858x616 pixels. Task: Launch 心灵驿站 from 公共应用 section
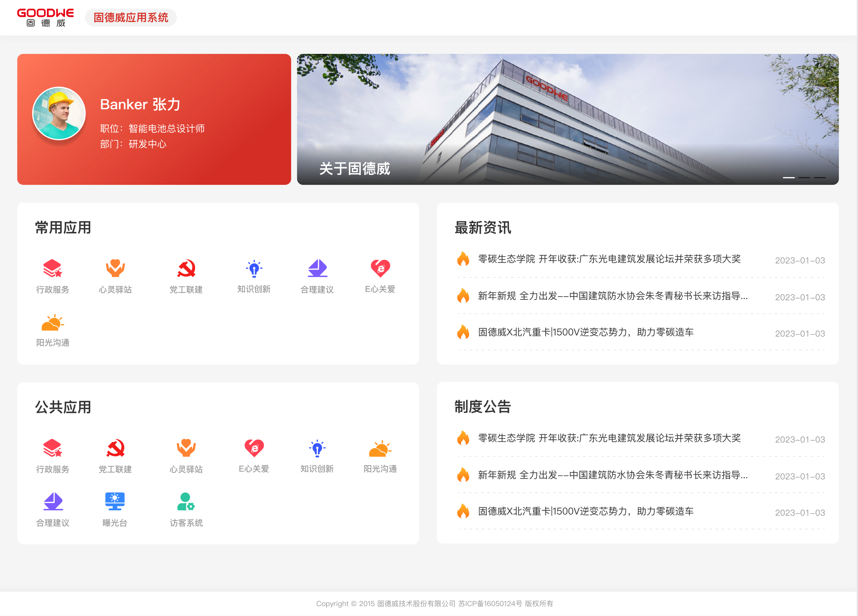coord(186,456)
